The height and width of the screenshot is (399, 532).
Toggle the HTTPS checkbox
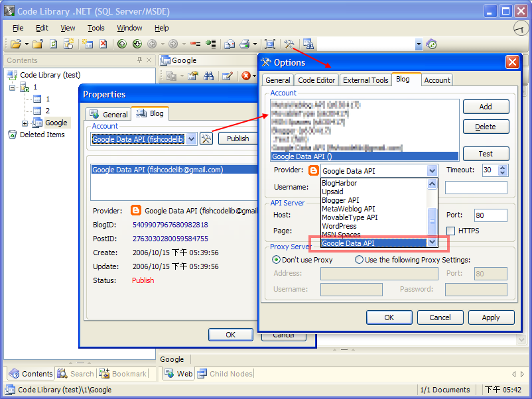[x=450, y=231]
